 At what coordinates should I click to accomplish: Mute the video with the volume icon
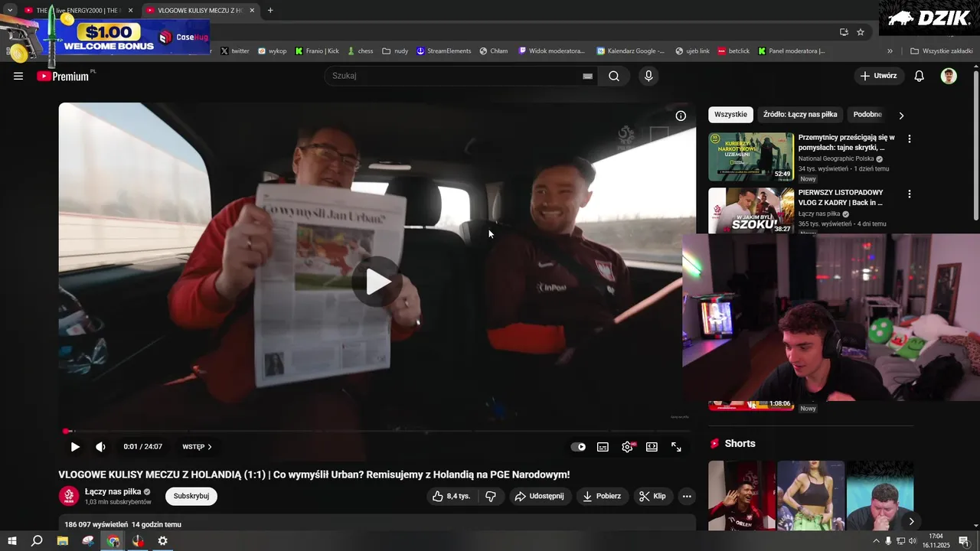click(x=100, y=447)
